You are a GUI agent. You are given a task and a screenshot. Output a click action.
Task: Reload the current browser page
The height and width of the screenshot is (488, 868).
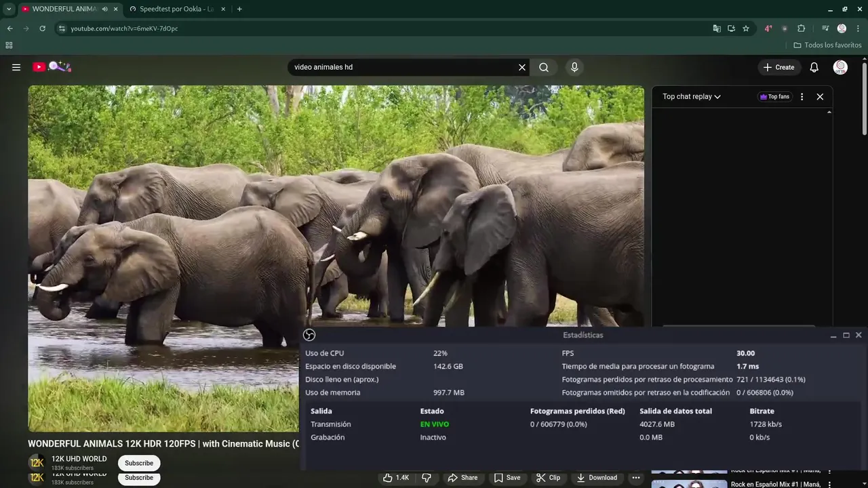point(42,28)
